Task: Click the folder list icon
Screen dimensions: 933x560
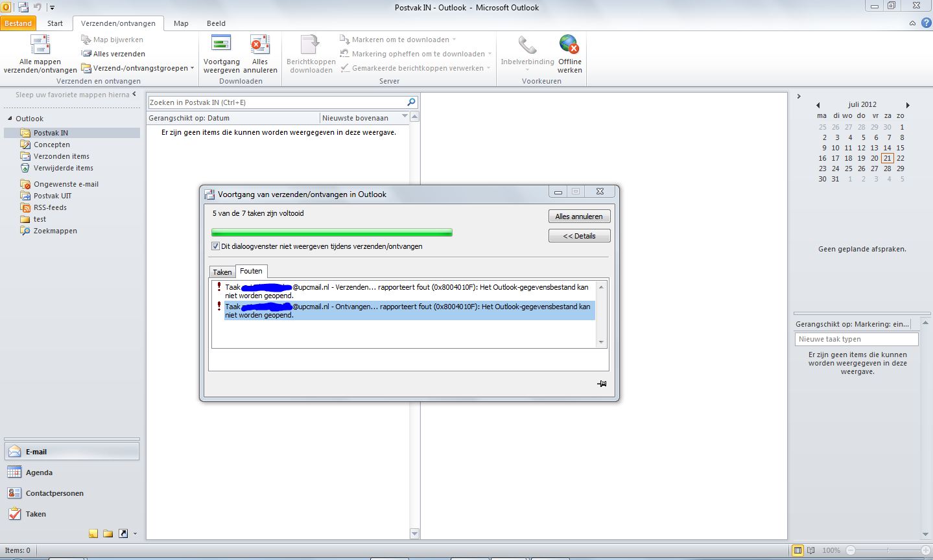Action: click(x=108, y=533)
